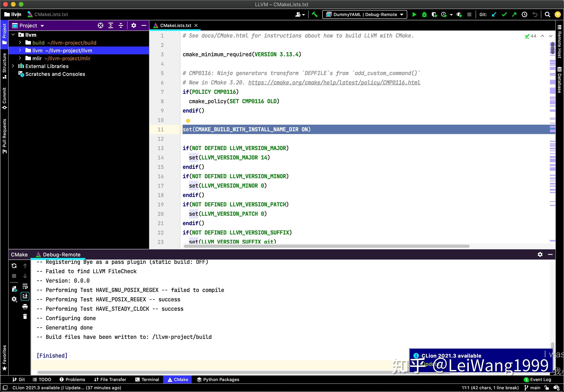The image size is (564, 392).
Task: Expand the External Libraries node
Action: tap(13, 66)
